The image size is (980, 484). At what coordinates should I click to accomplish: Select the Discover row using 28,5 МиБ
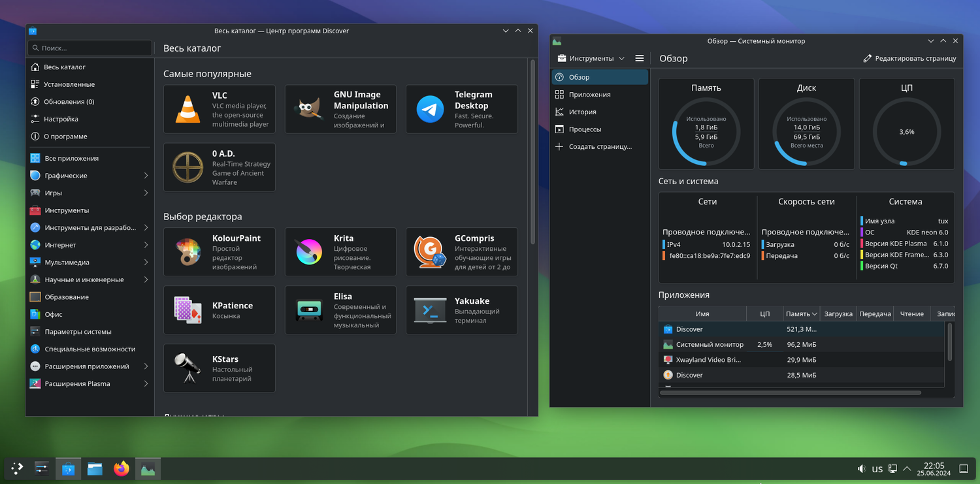click(x=802, y=375)
